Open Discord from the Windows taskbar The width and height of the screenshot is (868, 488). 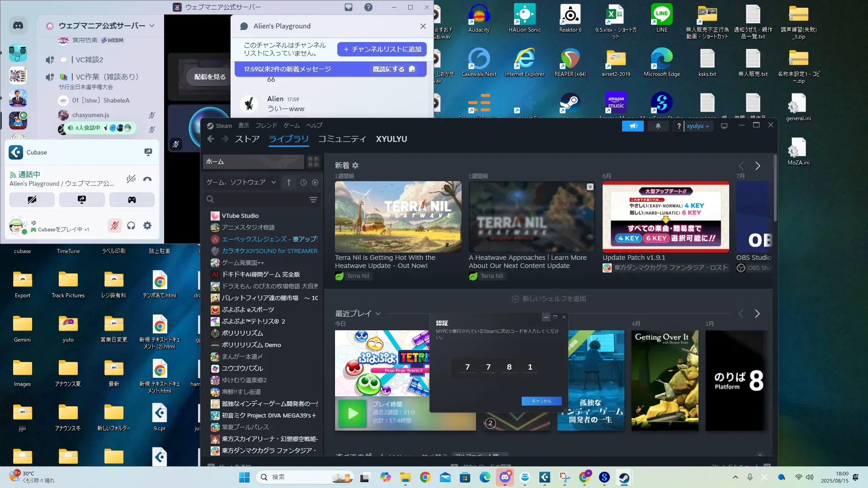tap(505, 478)
